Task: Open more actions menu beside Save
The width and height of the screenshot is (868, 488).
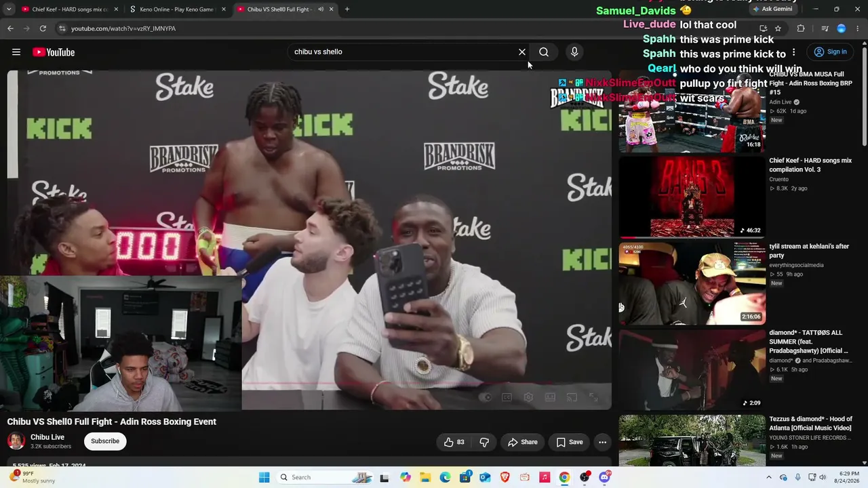Action: click(x=602, y=442)
